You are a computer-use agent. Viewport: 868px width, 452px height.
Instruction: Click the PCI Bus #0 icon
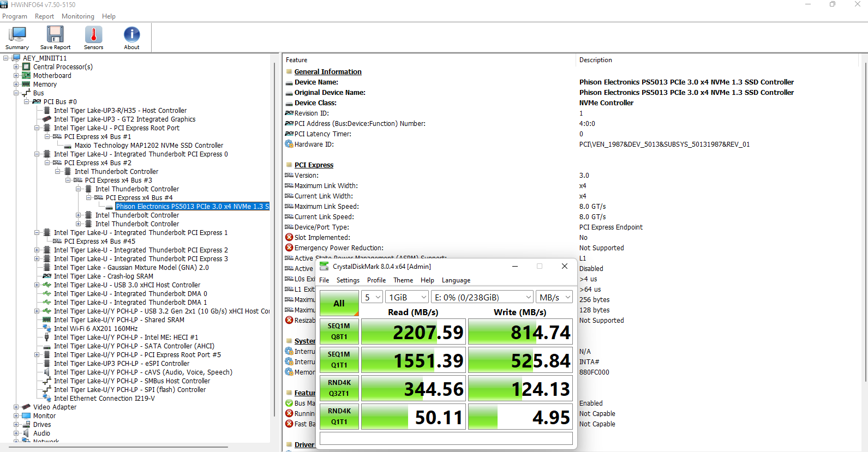click(x=37, y=102)
